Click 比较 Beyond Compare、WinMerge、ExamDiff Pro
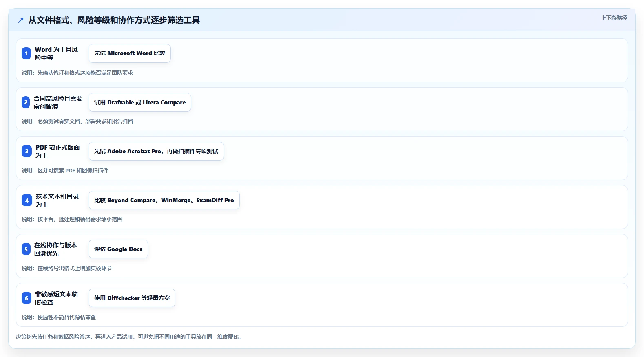 point(164,200)
